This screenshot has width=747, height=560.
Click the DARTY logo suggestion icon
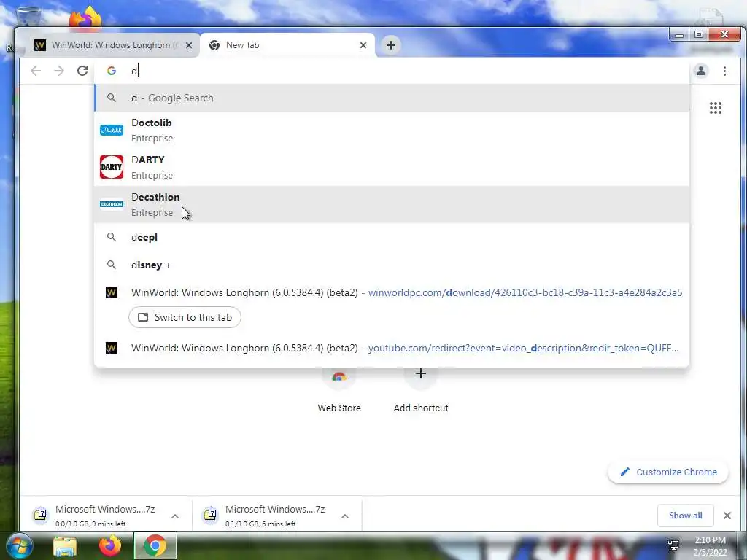(x=112, y=167)
